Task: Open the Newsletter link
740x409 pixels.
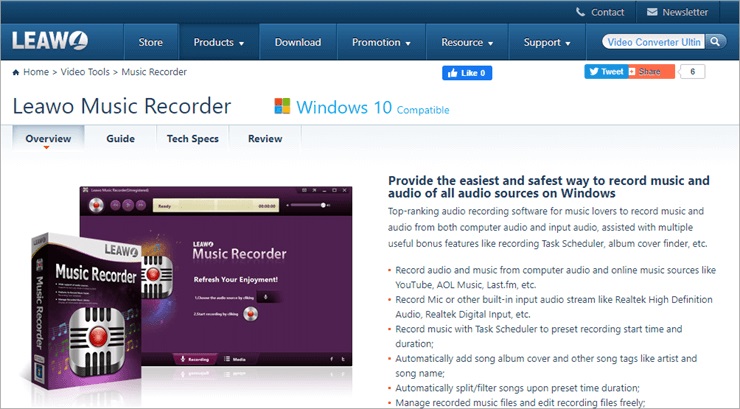Action: pos(685,12)
